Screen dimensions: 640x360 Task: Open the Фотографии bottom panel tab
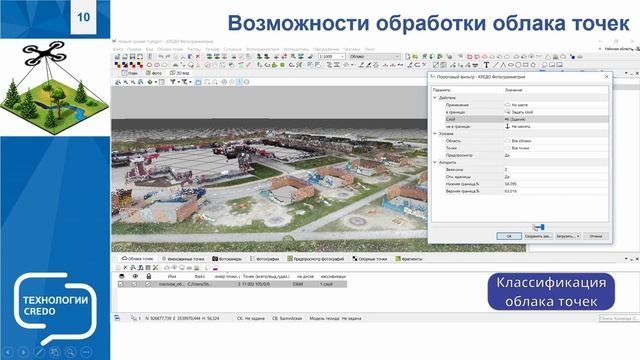[x=264, y=259]
